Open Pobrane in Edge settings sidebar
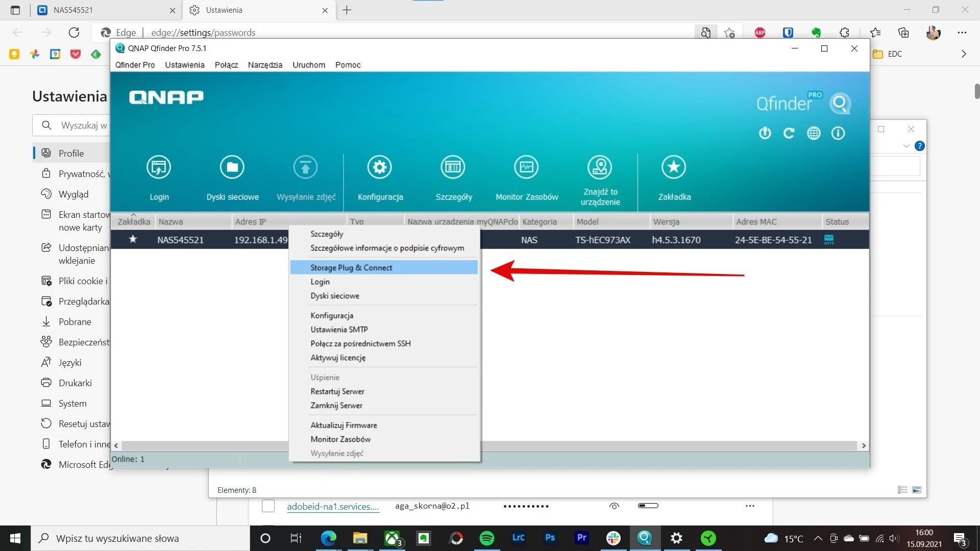980x551 pixels. (75, 321)
